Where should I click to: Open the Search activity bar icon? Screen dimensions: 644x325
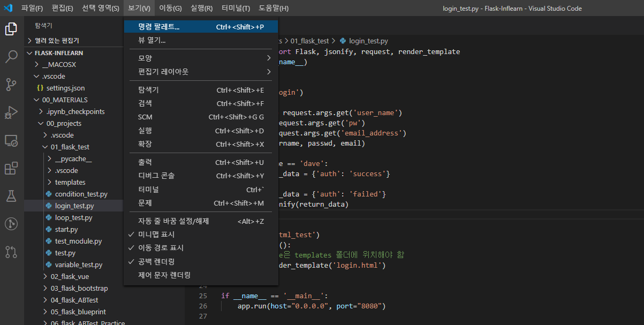tap(11, 57)
